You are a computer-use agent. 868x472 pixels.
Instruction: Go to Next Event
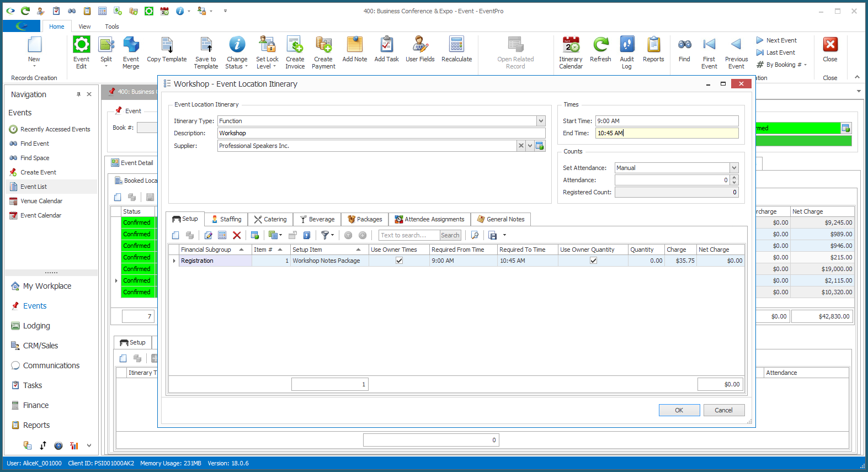(776, 40)
